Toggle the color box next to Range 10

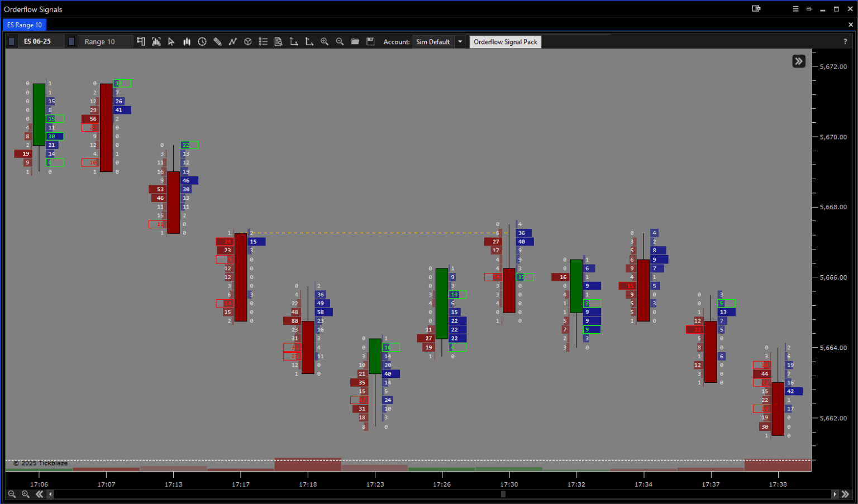tap(71, 41)
